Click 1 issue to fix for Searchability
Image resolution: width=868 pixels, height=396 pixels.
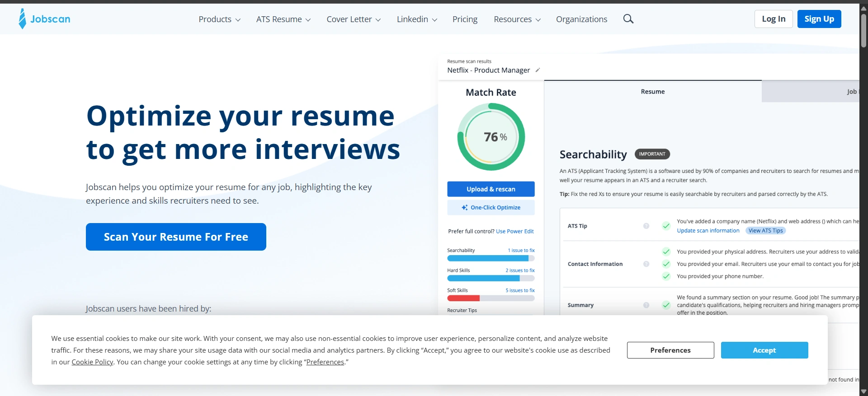pos(521,250)
